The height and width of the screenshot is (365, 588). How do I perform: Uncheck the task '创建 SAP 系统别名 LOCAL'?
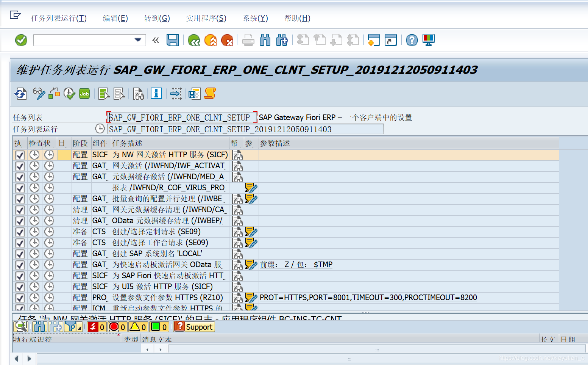[19, 254]
